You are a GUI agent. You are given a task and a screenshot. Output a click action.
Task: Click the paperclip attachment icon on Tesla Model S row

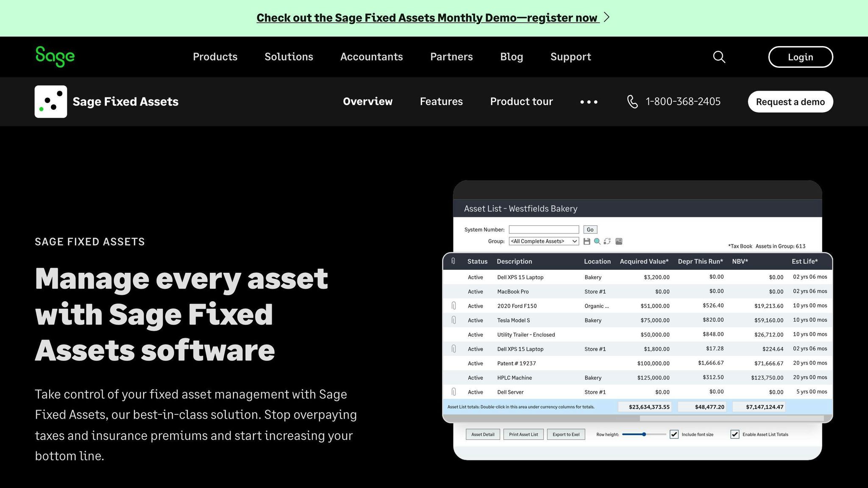[x=454, y=320]
